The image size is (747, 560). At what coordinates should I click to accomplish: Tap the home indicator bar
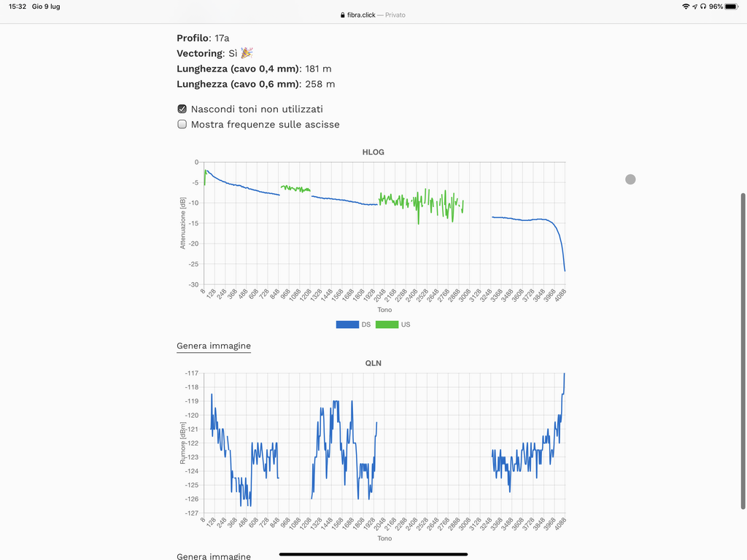(x=373, y=554)
